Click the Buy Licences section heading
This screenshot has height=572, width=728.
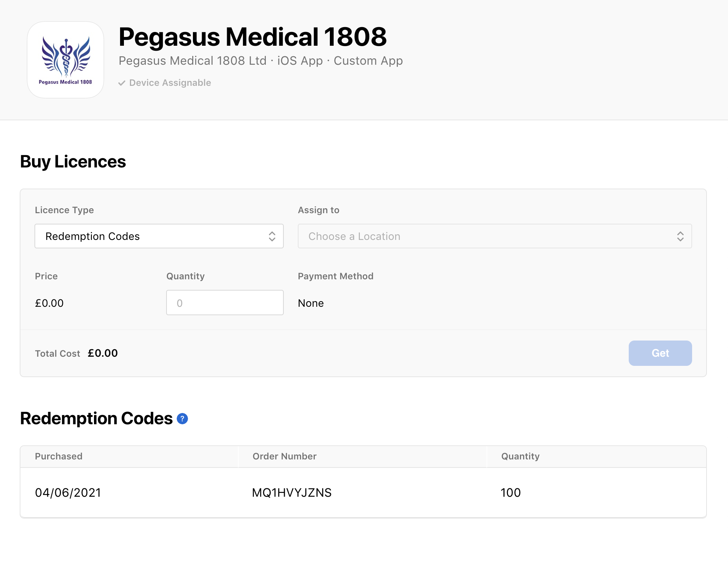point(73,162)
